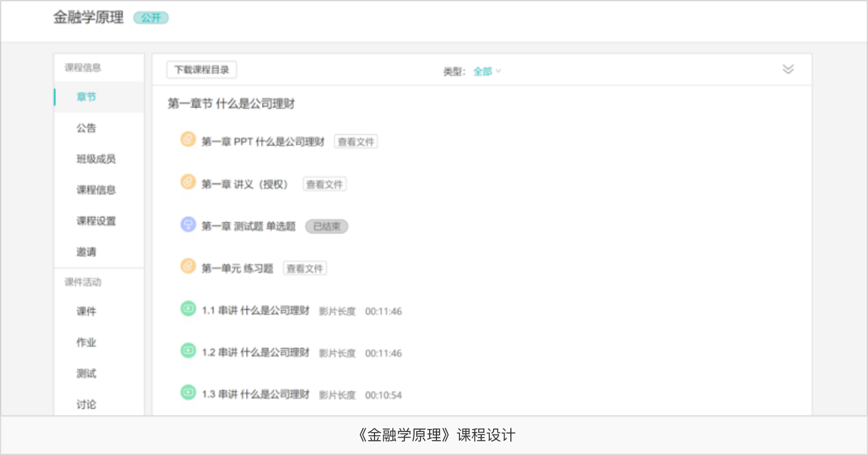
Task: Click the 公开 tag beside course title
Action: point(151,18)
